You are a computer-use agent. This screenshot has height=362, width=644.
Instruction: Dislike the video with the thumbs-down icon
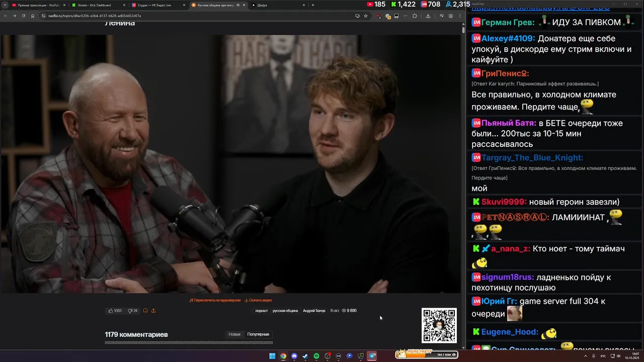click(132, 311)
